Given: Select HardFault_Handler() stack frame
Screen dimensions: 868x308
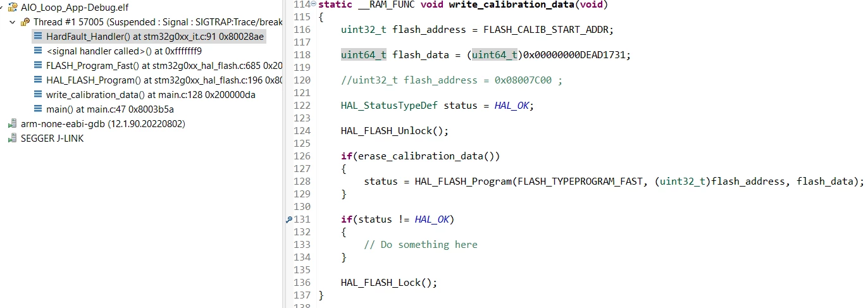Looking at the screenshot, I should tap(155, 37).
